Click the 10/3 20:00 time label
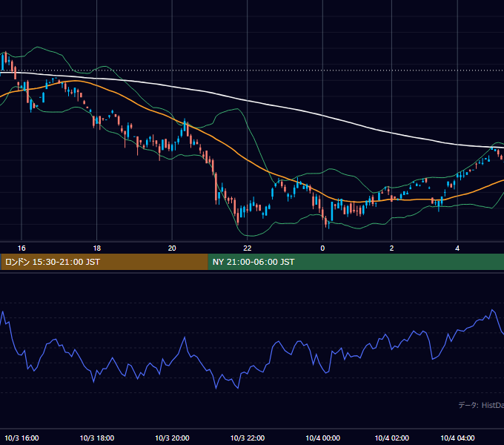Viewport: 504px width, 445px height. click(x=172, y=438)
